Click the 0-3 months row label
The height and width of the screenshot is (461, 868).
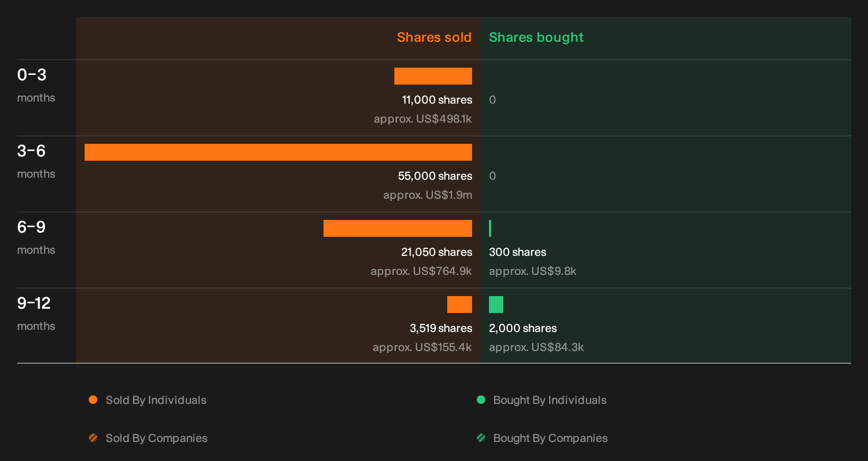click(x=36, y=85)
